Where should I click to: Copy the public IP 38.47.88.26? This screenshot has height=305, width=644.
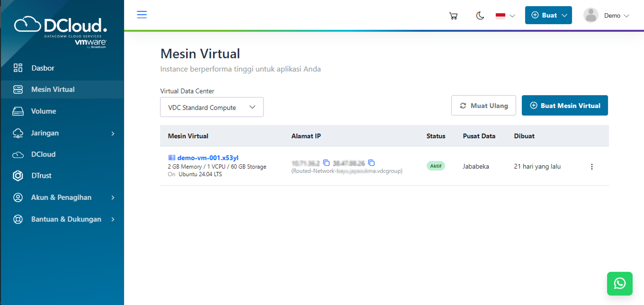[372, 163]
